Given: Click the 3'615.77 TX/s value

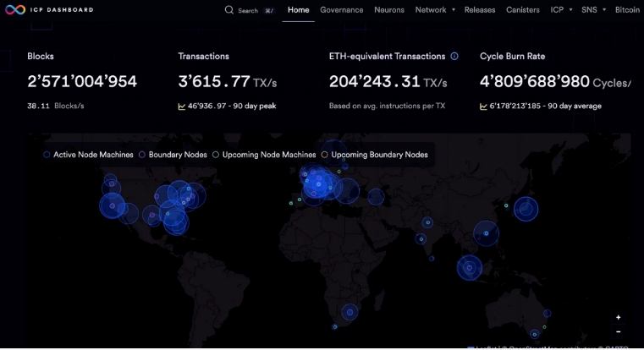Looking at the screenshot, I should tap(227, 81).
